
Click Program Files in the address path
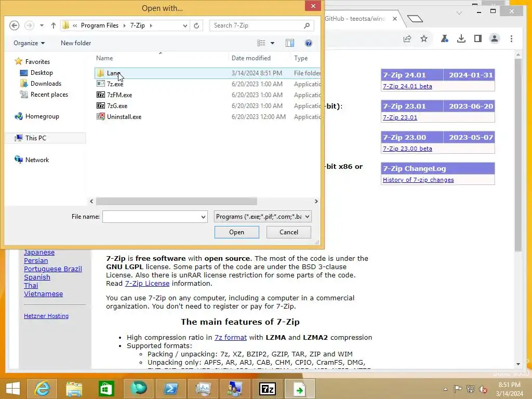click(99, 25)
